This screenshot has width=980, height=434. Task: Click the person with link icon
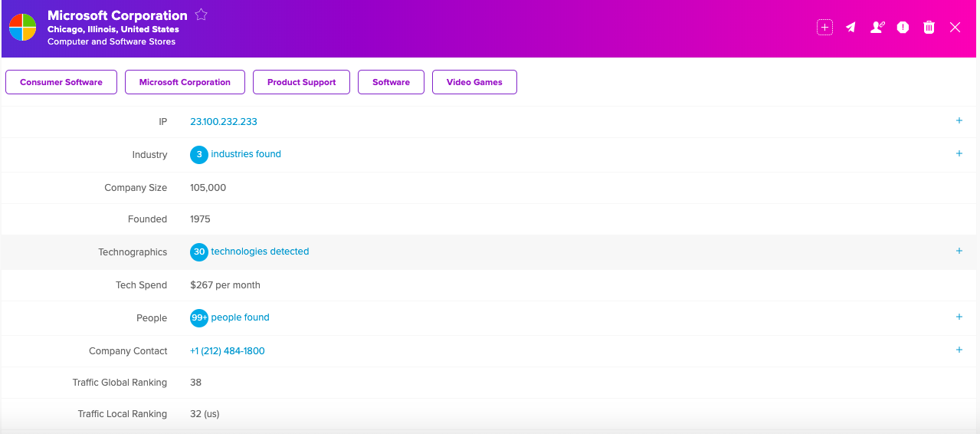877,28
